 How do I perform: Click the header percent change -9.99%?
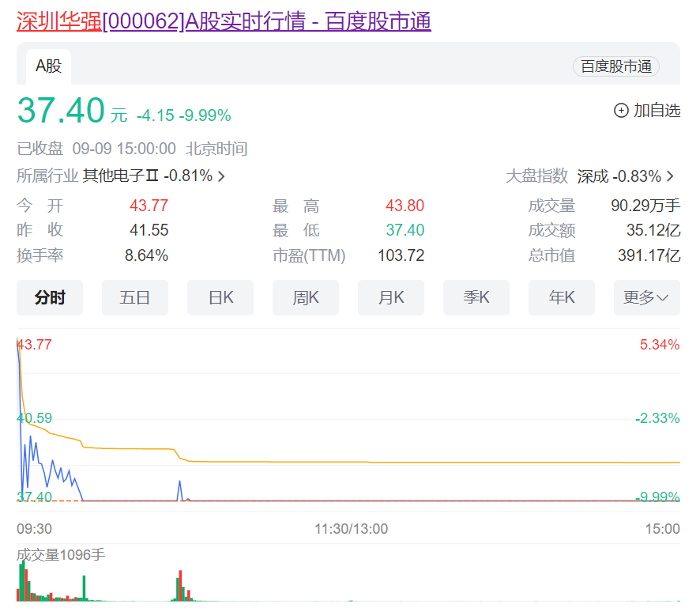205,115
